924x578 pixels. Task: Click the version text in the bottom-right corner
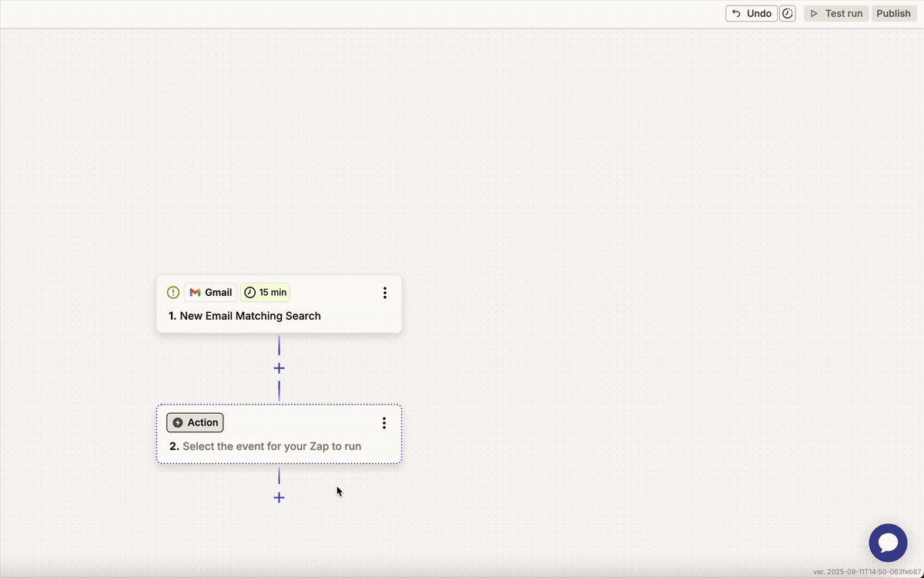coord(866,572)
